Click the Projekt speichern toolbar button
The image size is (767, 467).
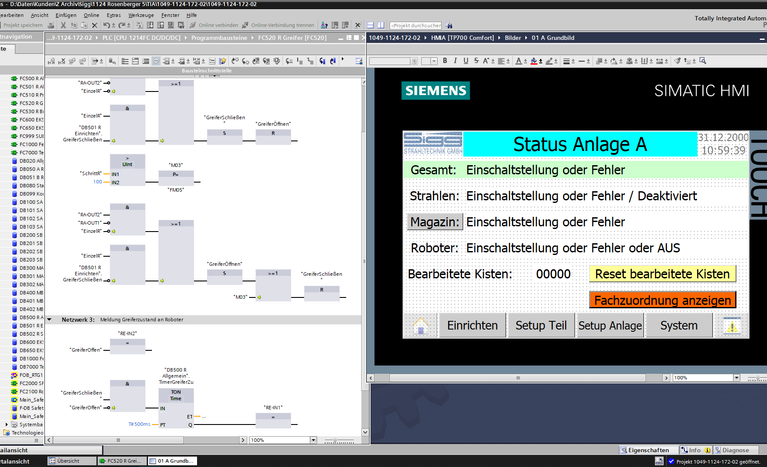tap(20, 25)
